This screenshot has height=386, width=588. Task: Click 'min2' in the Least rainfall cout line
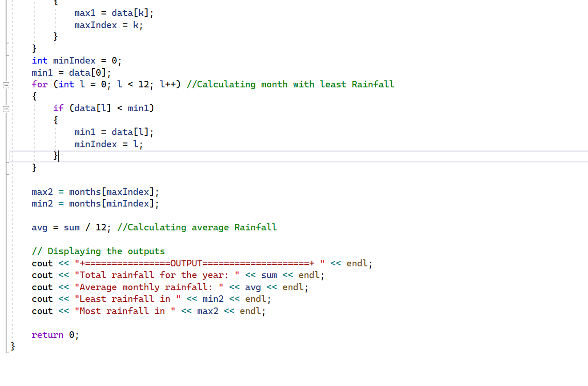213,299
